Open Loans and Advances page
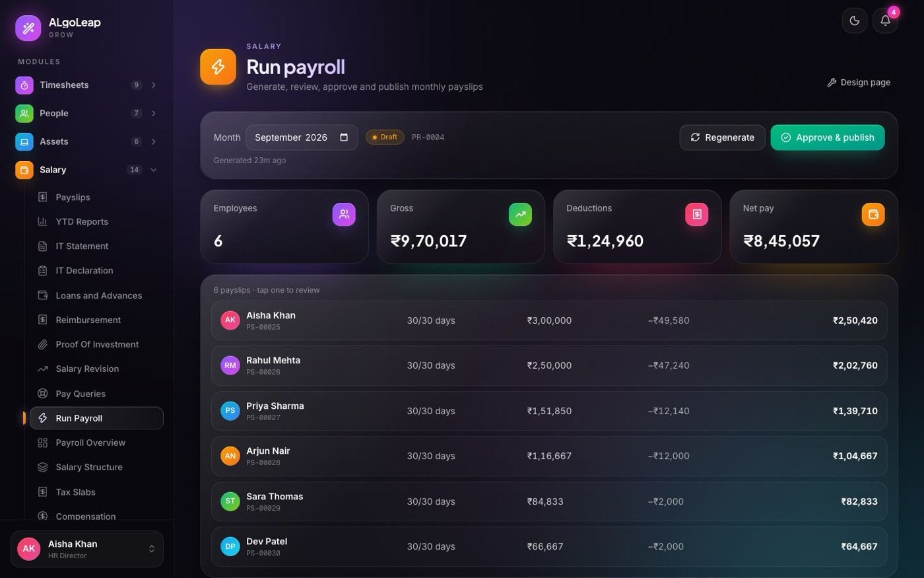Viewport: 924px width, 578px height. (96, 296)
